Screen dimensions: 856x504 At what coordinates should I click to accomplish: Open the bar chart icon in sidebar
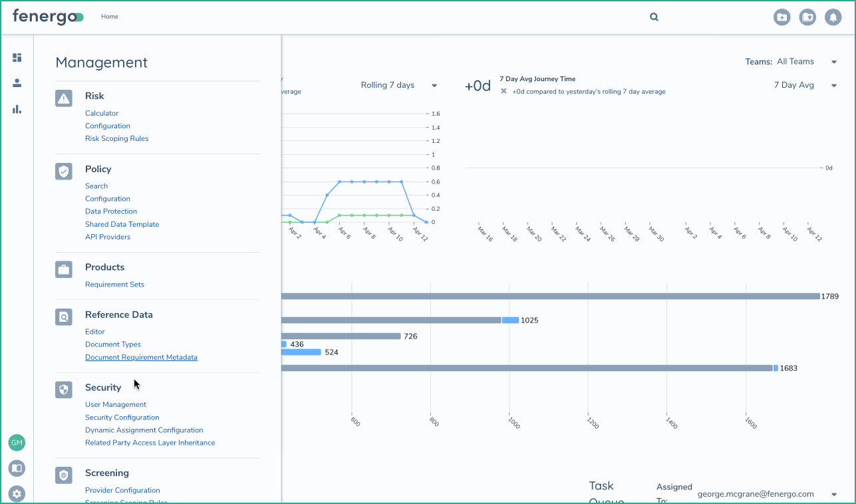[17, 109]
